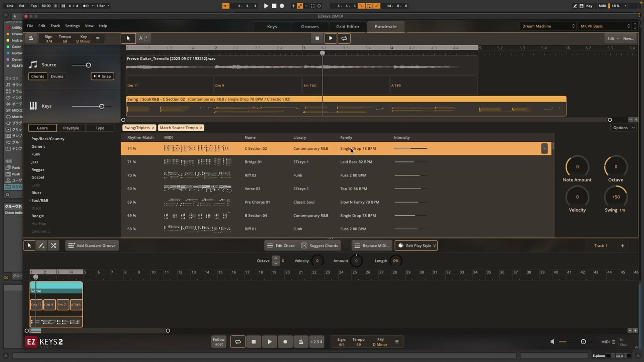Expand the Edit Play Style dropdown
Image resolution: width=644 pixels, height=362 pixels.
pyautogui.click(x=416, y=246)
